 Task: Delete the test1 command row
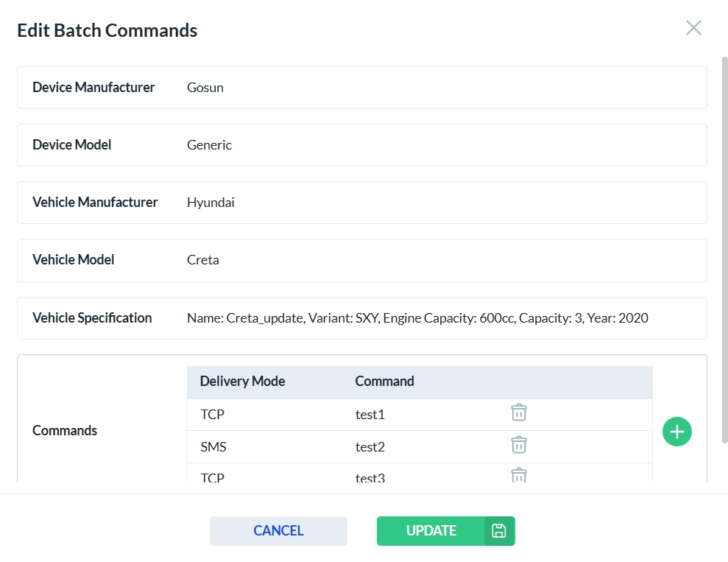pos(519,413)
